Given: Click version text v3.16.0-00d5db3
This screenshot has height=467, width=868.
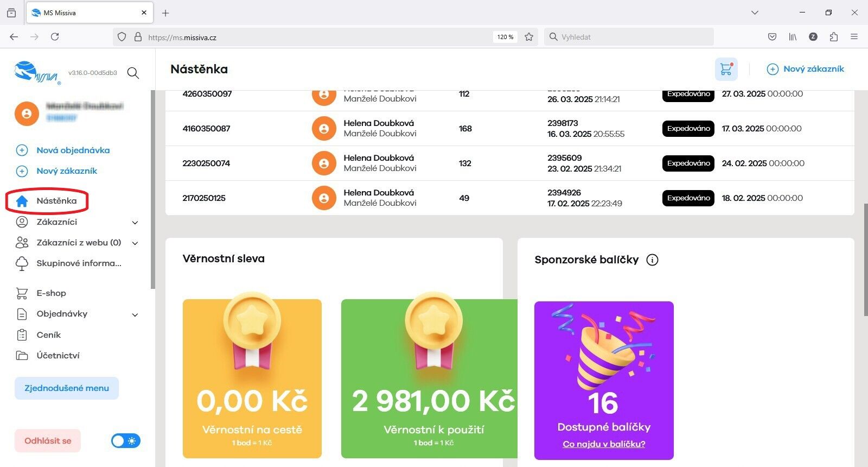Looking at the screenshot, I should (x=93, y=73).
